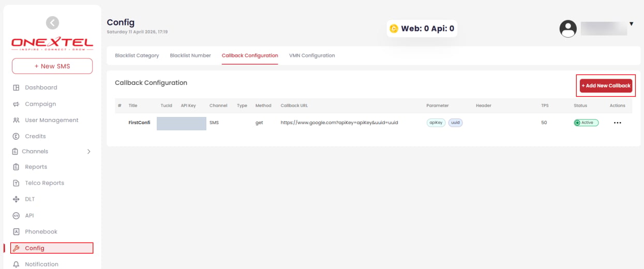The height and width of the screenshot is (269, 644).
Task: Click the Web and Api balance display
Action: click(x=422, y=29)
